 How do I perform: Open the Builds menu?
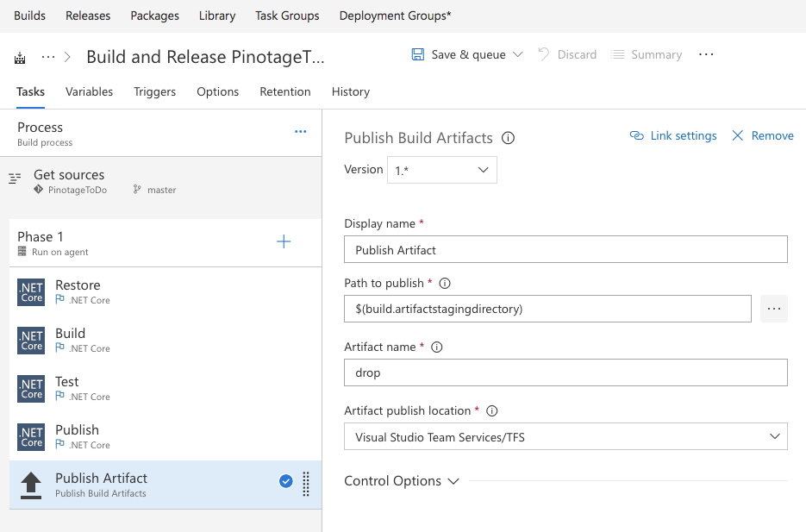[x=30, y=16]
